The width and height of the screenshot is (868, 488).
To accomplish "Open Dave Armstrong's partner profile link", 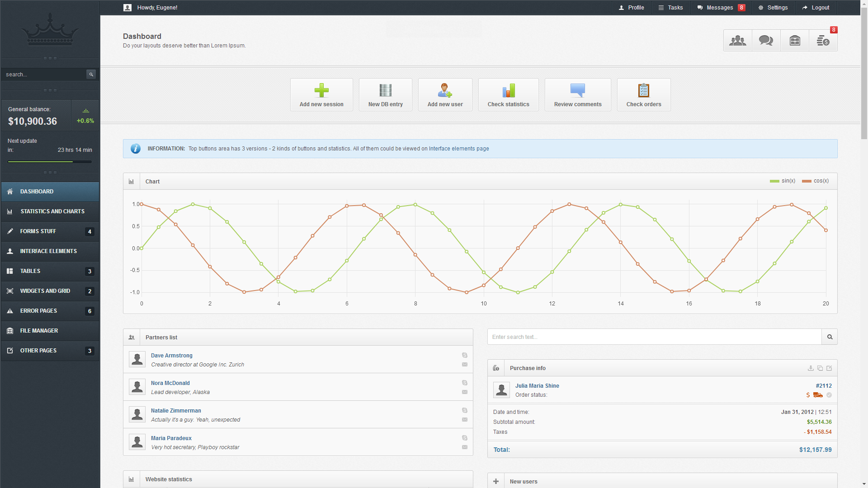I will (x=172, y=356).
